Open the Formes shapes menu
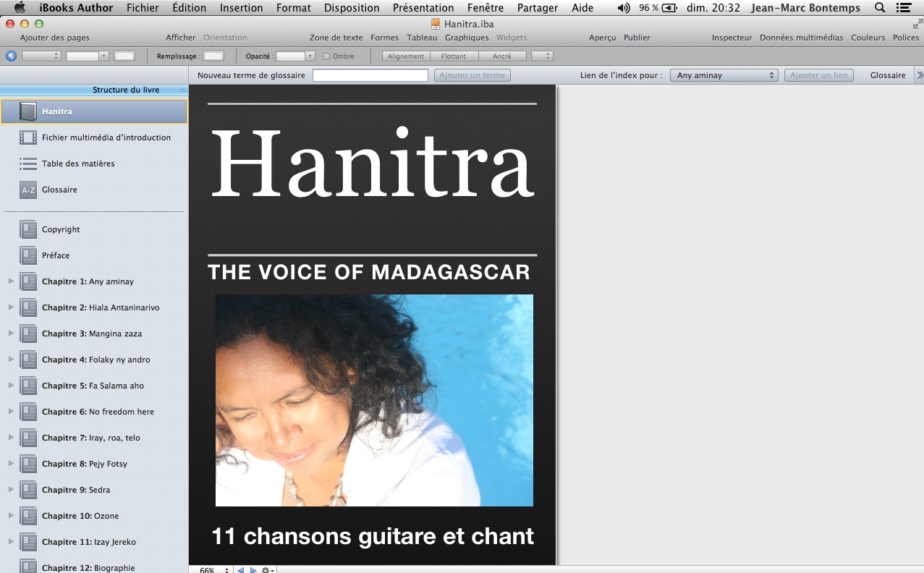Viewport: 924px width, 573px height. click(x=384, y=37)
